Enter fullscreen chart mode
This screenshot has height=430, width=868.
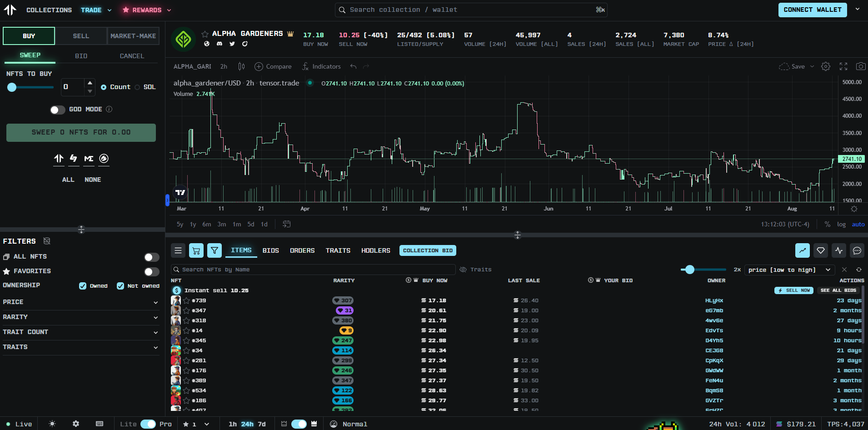(x=843, y=66)
